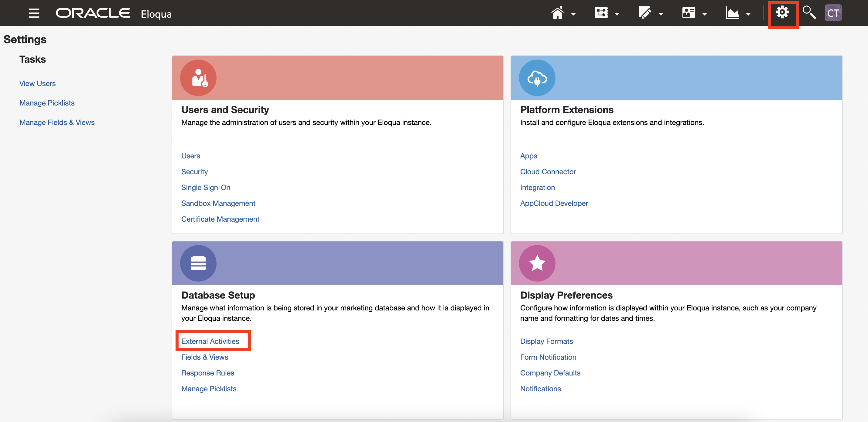This screenshot has height=422, width=868.
Task: Click the Users and Security card icon
Action: pyautogui.click(x=198, y=78)
